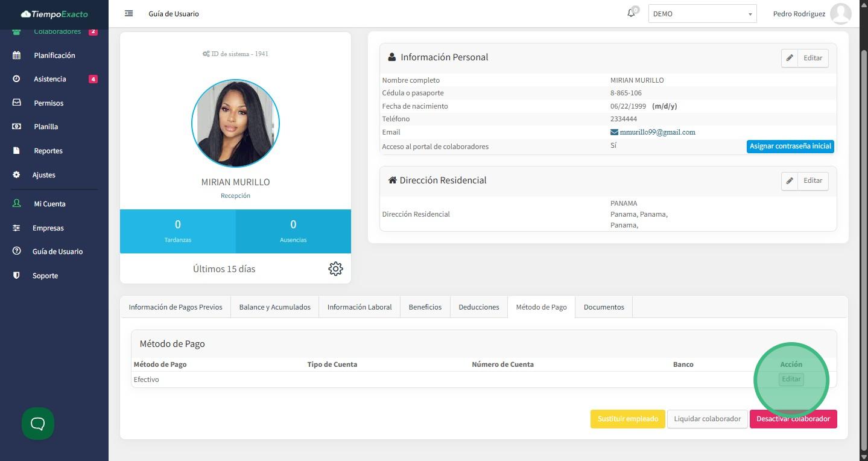Click Mirian Murillo's profile photo
Screen dimensions: 868x461
point(235,124)
